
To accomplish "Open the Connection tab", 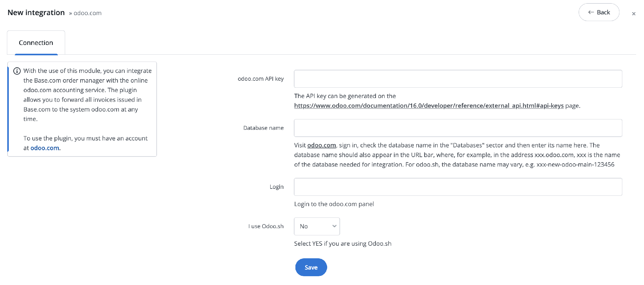I will click(x=36, y=43).
